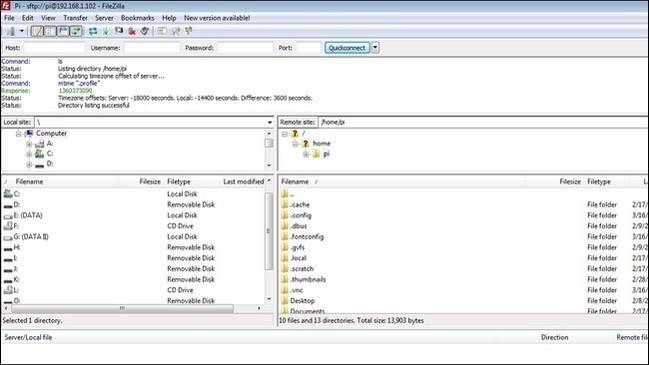Toggle the local directory tree display
The height and width of the screenshot is (365, 649).
tap(50, 31)
